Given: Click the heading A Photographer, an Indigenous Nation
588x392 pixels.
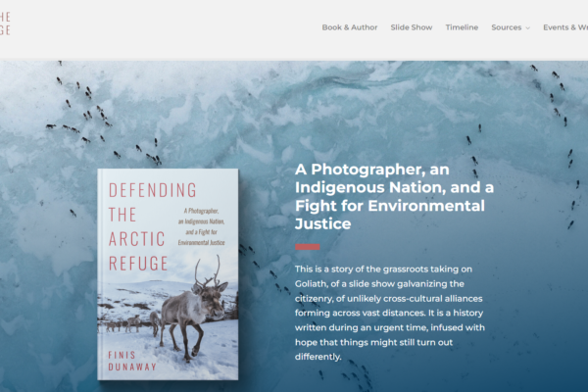Looking at the screenshot, I should [x=394, y=197].
